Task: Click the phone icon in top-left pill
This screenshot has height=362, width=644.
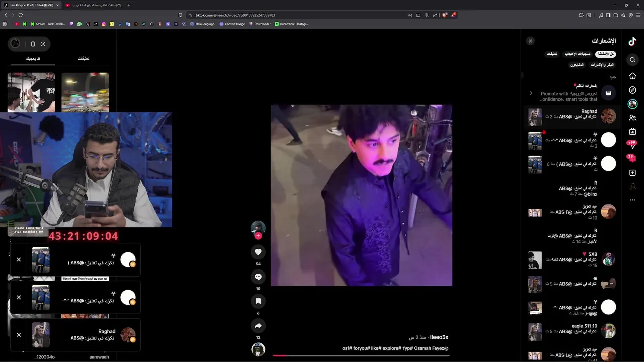Action: pos(33,44)
